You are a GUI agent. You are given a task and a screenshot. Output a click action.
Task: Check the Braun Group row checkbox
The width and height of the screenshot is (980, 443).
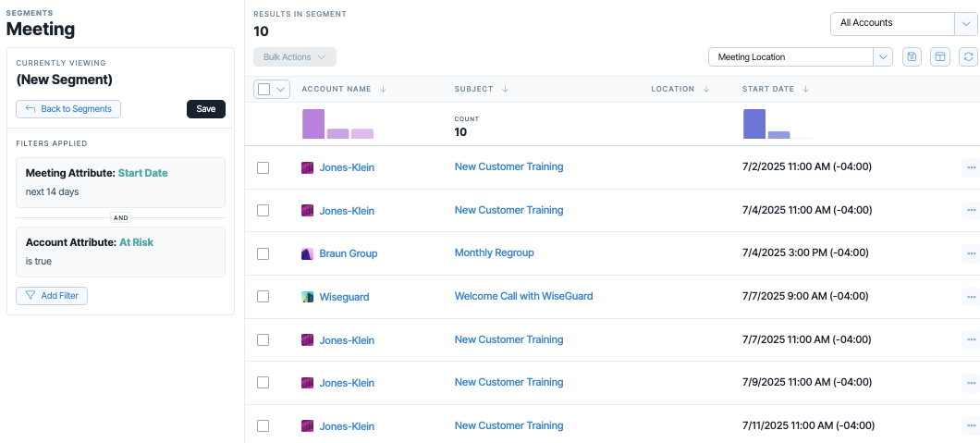click(263, 253)
